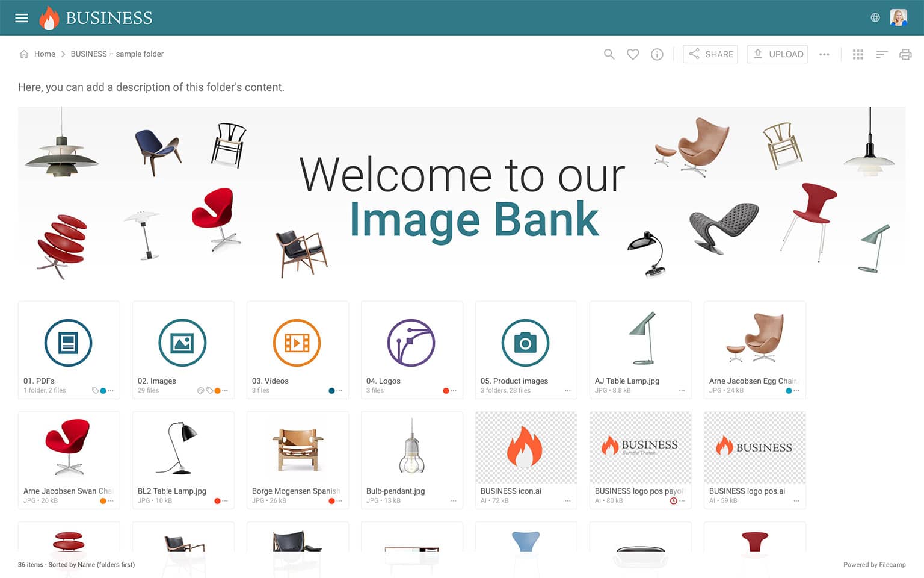This screenshot has height=578, width=924.
Task: Click the user profile avatar
Action: (899, 17)
